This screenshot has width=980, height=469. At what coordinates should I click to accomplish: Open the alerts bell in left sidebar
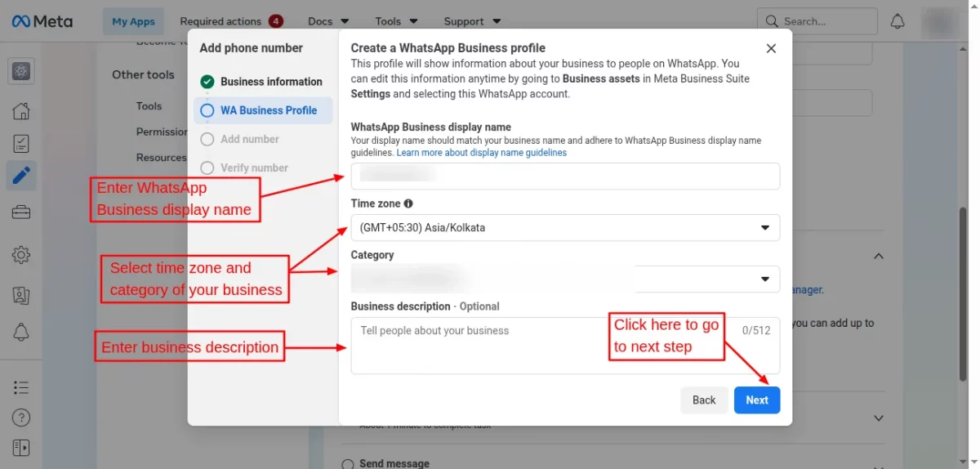click(x=21, y=333)
